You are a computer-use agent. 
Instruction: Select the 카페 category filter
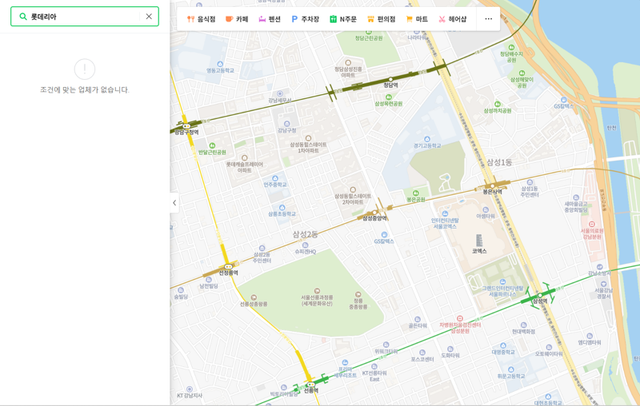pyautogui.click(x=237, y=19)
